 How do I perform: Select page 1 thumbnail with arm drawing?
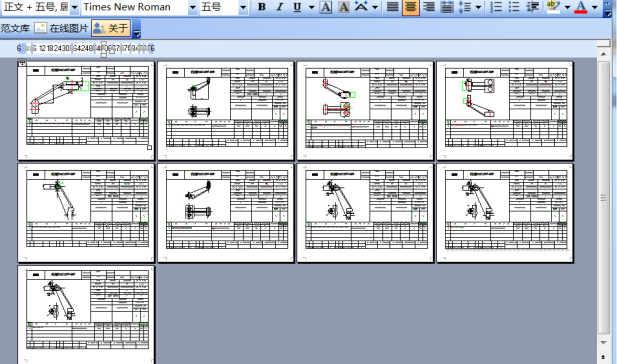pyautogui.click(x=86, y=111)
